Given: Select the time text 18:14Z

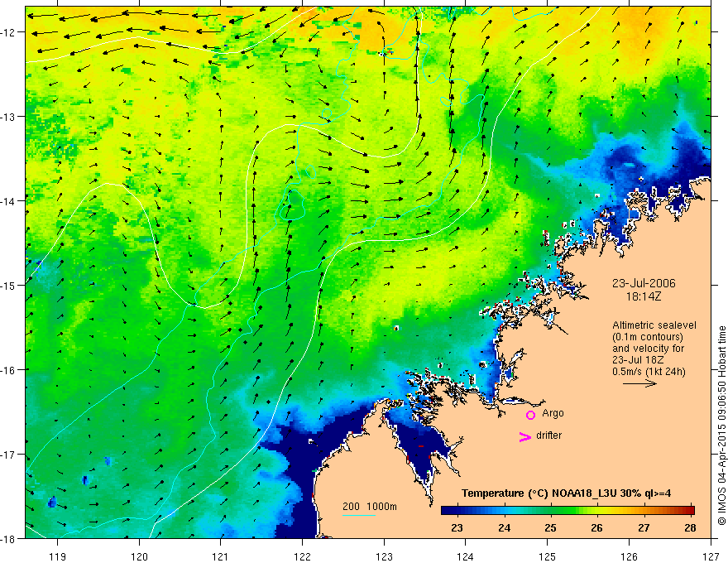Looking at the screenshot, I should [x=643, y=296].
